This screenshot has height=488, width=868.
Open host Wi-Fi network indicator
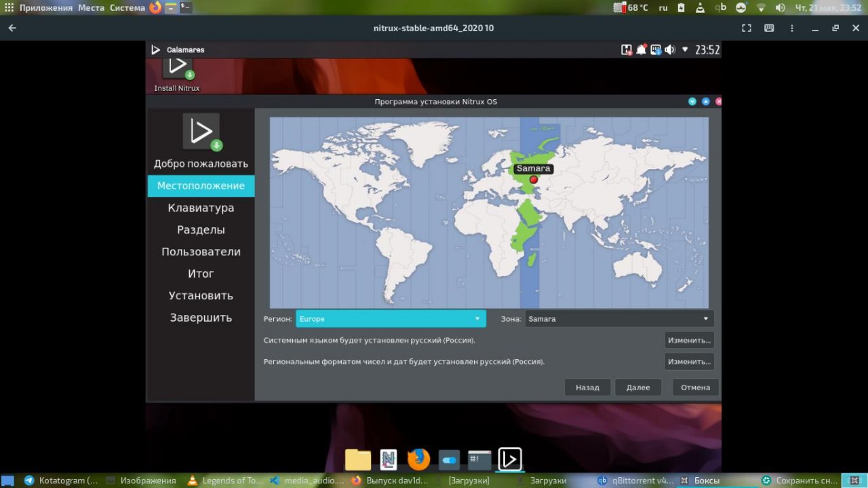[761, 8]
